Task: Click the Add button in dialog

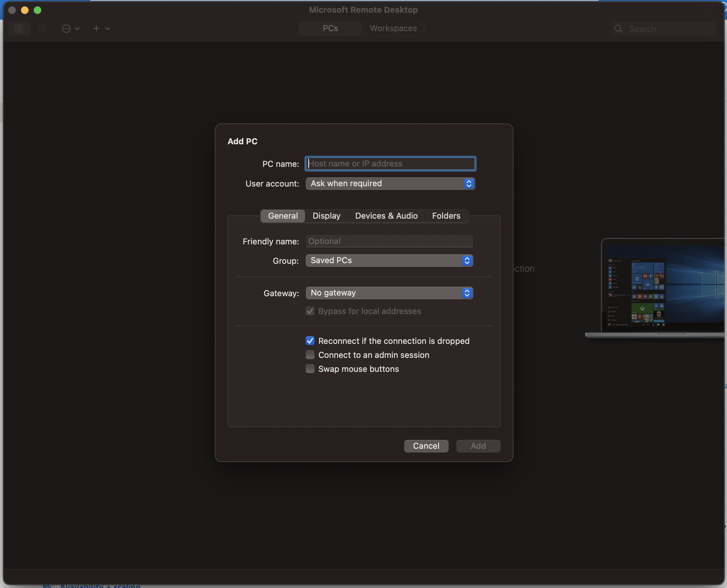Action: coord(478,446)
